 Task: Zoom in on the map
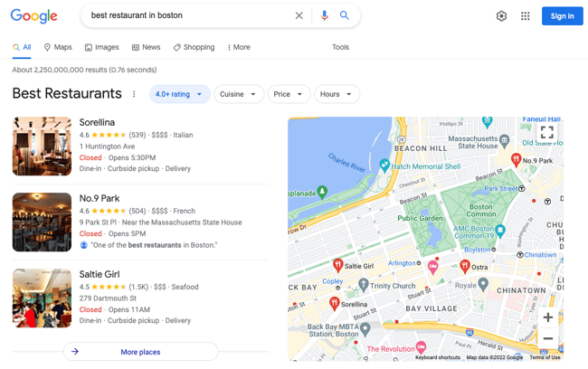coord(547,317)
